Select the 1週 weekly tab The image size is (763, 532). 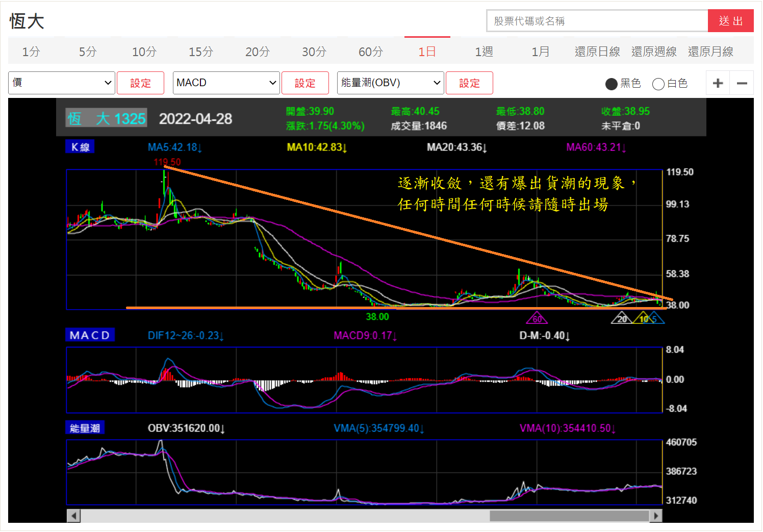pyautogui.click(x=484, y=52)
